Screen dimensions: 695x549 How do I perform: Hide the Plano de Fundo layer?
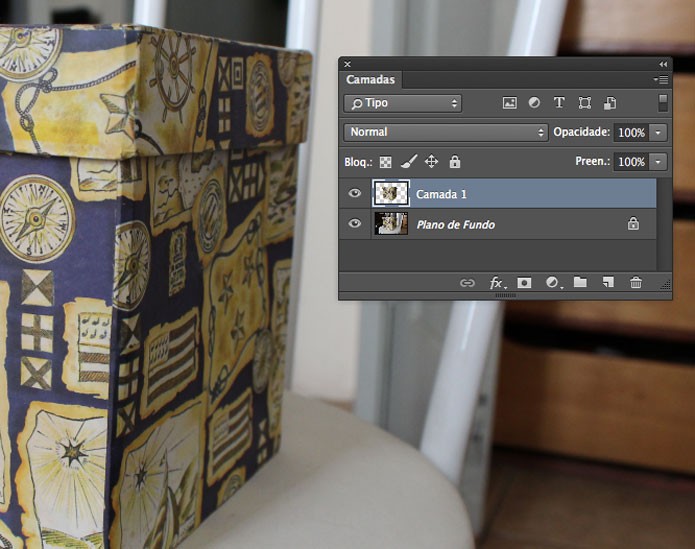point(355,224)
